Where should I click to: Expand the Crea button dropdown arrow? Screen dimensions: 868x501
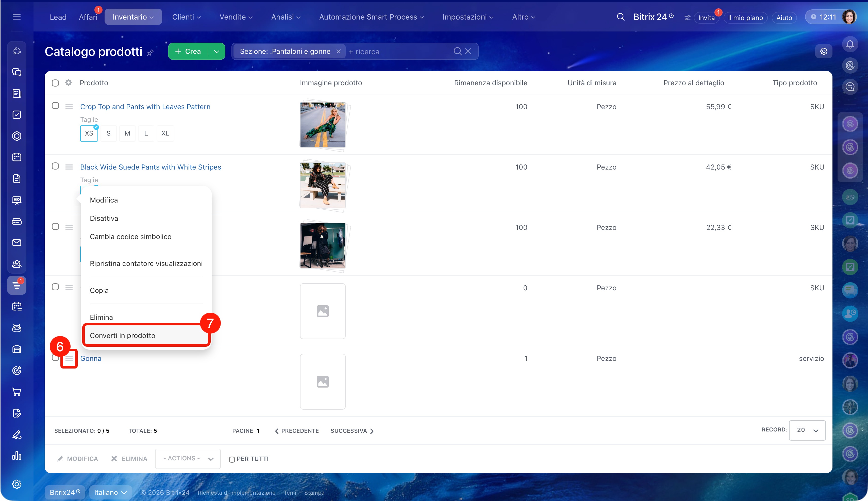click(x=216, y=51)
